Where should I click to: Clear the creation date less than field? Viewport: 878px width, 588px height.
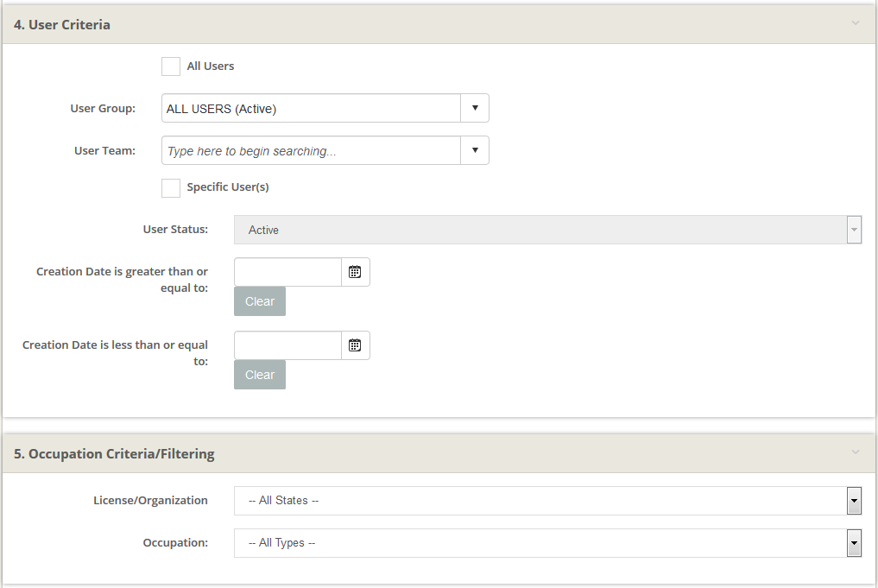[x=259, y=375]
